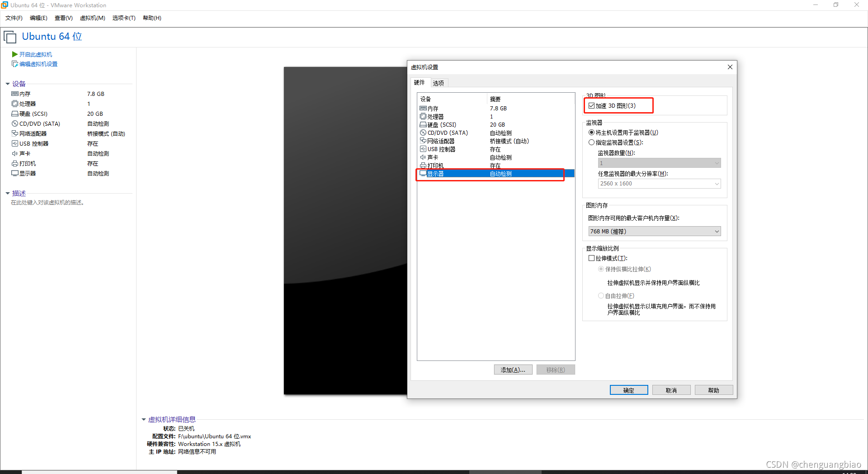Select the 打印机 device entry
This screenshot has height=474, width=868.
tap(432, 165)
